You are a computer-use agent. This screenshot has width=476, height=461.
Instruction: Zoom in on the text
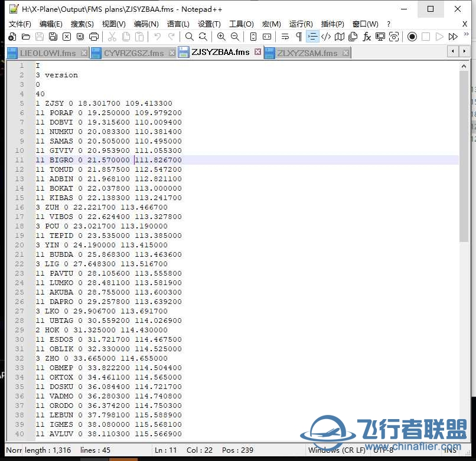(221, 37)
